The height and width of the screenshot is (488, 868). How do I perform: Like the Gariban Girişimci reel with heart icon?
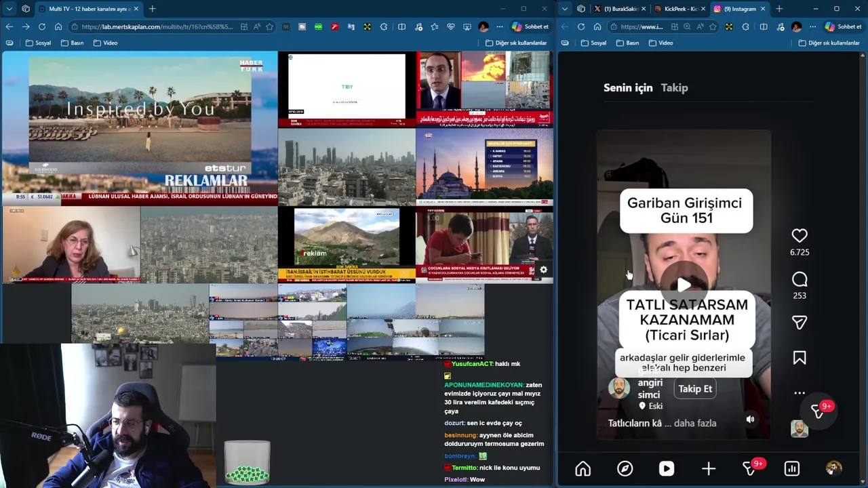pos(800,235)
